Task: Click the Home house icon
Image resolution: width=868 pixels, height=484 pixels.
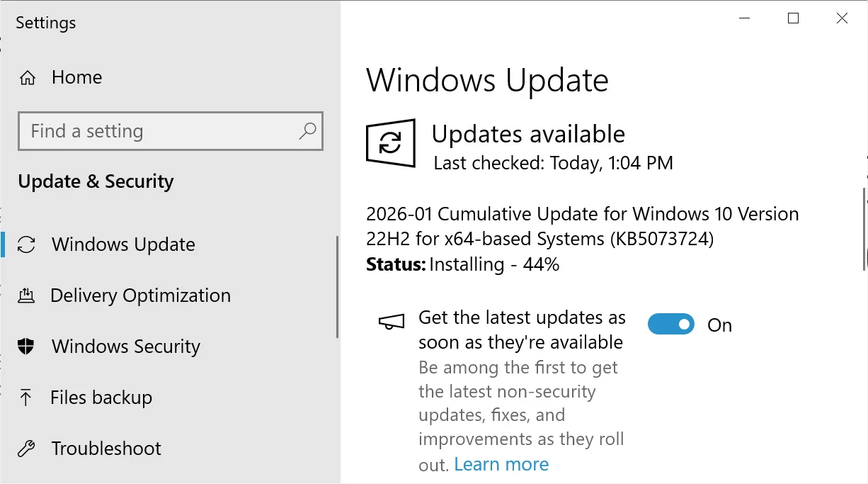Action: 27,77
